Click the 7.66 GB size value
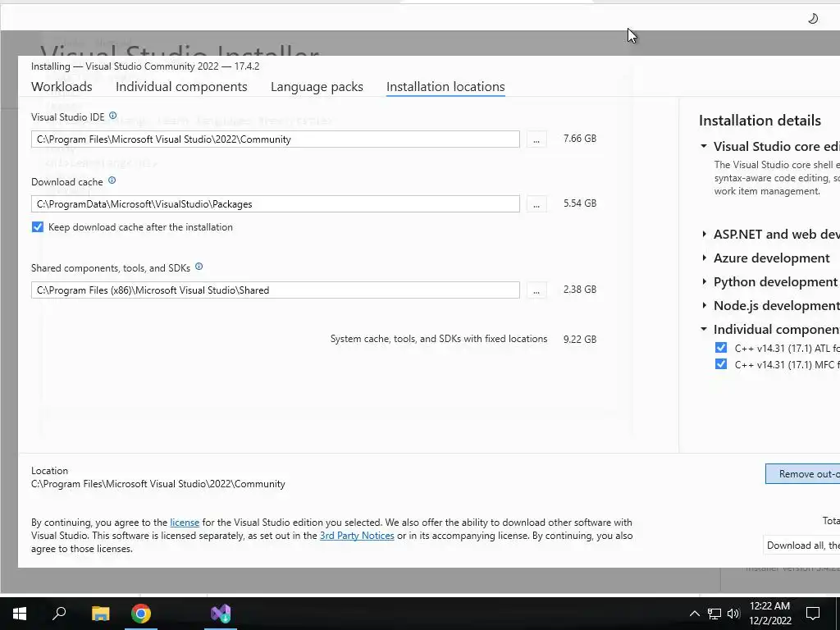Image resolution: width=840 pixels, height=630 pixels. tap(580, 139)
